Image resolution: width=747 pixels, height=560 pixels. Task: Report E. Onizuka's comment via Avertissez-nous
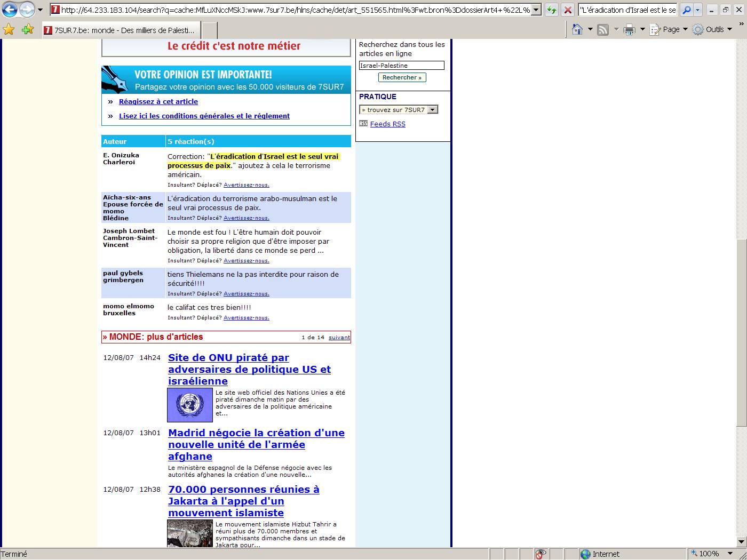[x=246, y=185]
